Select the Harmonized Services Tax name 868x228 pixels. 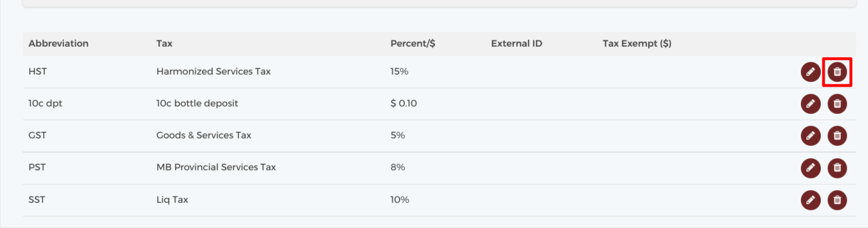(x=214, y=71)
